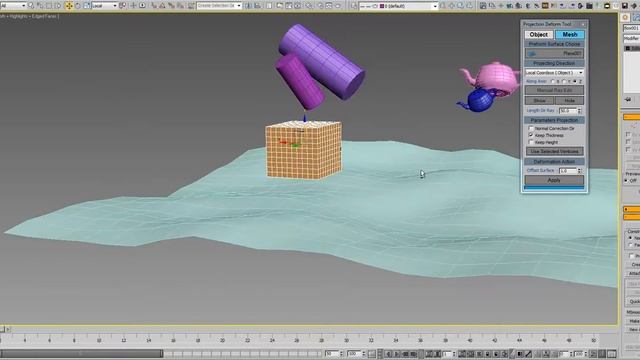Click the Show ray button
640x360 pixels.
coord(539,100)
